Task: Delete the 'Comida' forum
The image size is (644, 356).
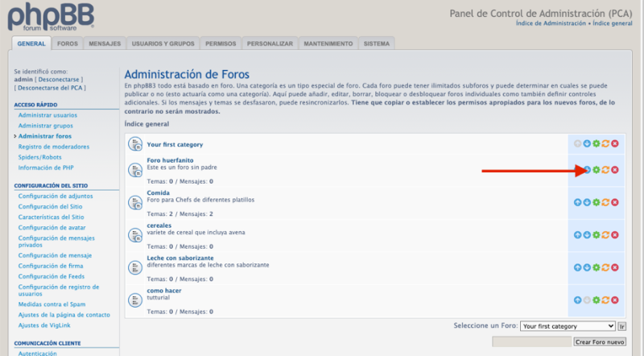Action: (615, 202)
